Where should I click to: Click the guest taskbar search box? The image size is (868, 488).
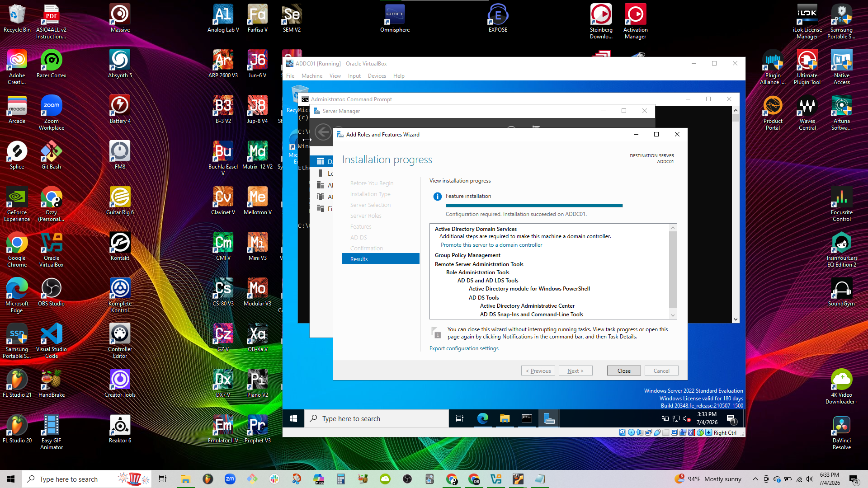pyautogui.click(x=377, y=419)
